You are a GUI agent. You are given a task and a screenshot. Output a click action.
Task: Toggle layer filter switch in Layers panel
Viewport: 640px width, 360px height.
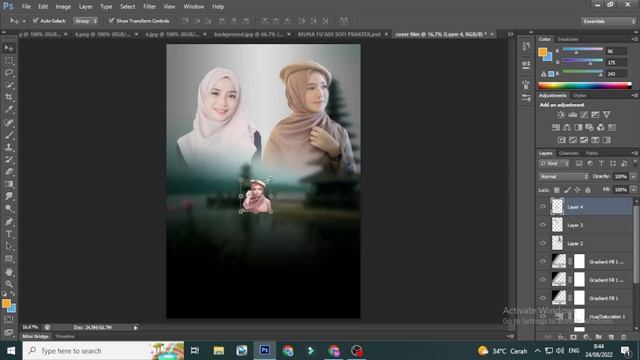[635, 163]
